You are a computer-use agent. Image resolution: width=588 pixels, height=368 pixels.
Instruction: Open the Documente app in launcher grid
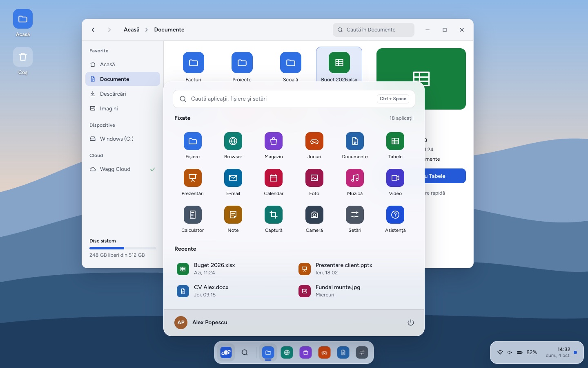(355, 146)
